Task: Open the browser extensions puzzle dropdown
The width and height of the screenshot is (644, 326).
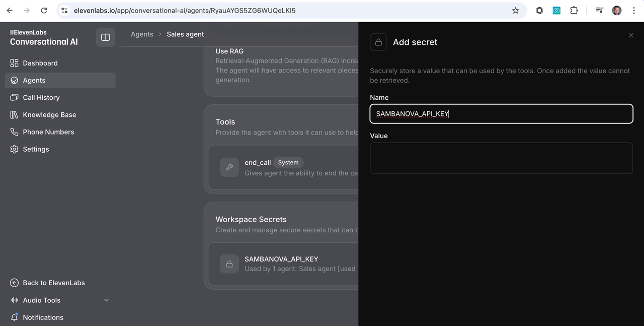Action: pyautogui.click(x=574, y=10)
